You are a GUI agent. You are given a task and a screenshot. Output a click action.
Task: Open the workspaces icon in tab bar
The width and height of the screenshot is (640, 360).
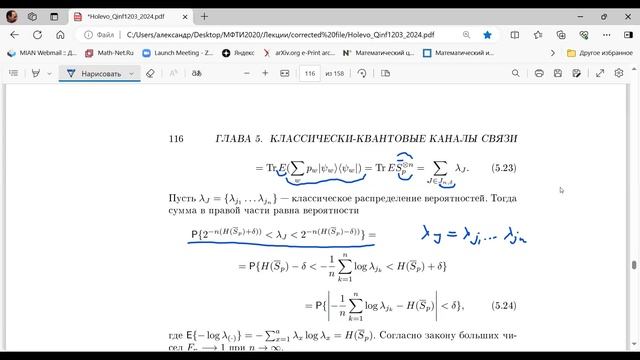click(32, 17)
